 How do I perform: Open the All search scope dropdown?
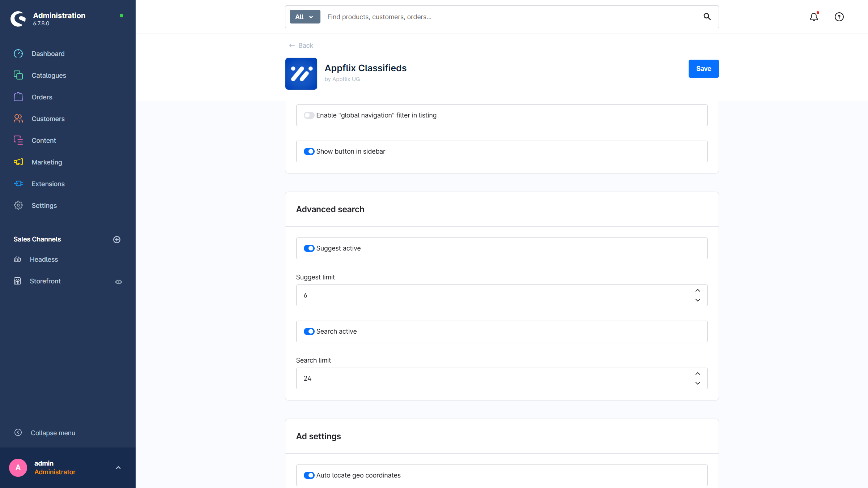[305, 17]
